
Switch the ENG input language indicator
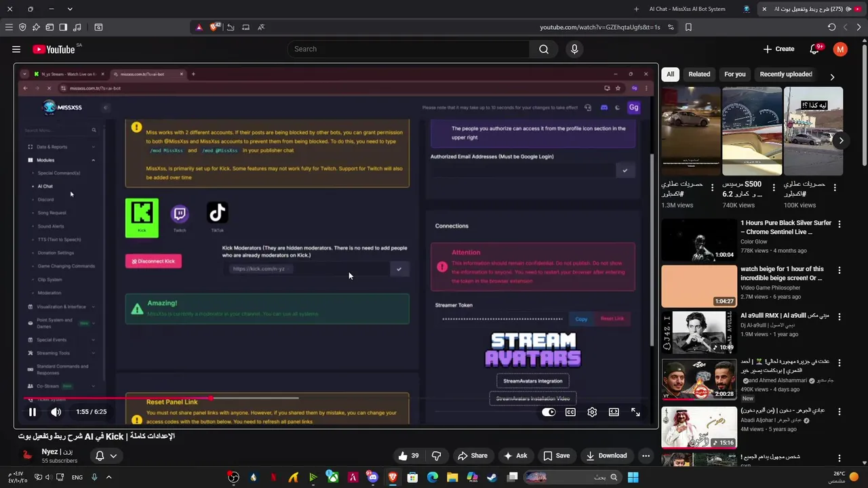[x=77, y=477]
